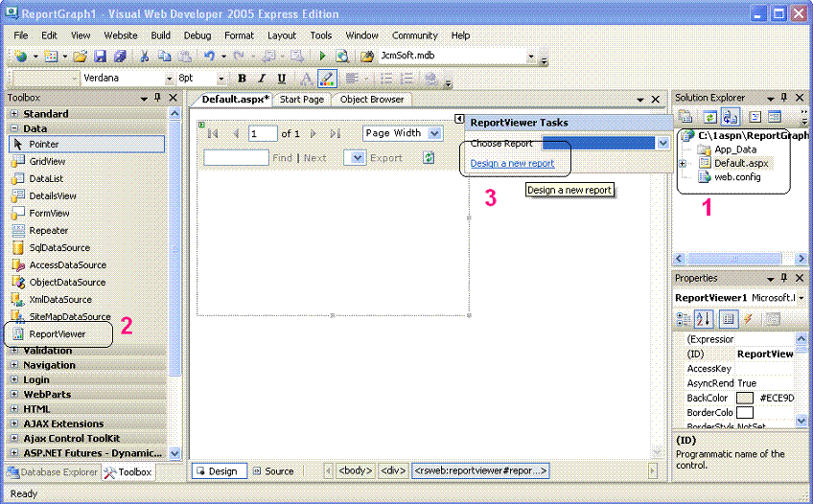813x504 pixels.
Task: Show the Properties page icon in the Properties panel
Action: (728, 319)
